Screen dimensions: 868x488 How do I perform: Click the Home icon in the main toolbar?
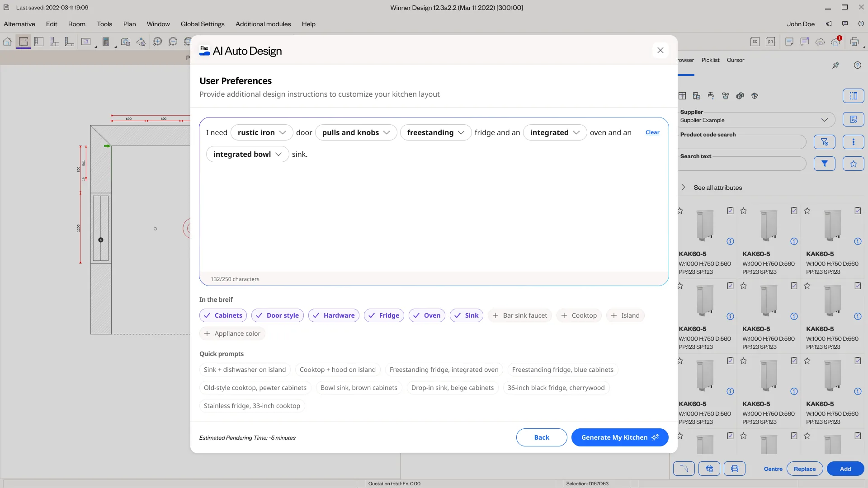7,42
